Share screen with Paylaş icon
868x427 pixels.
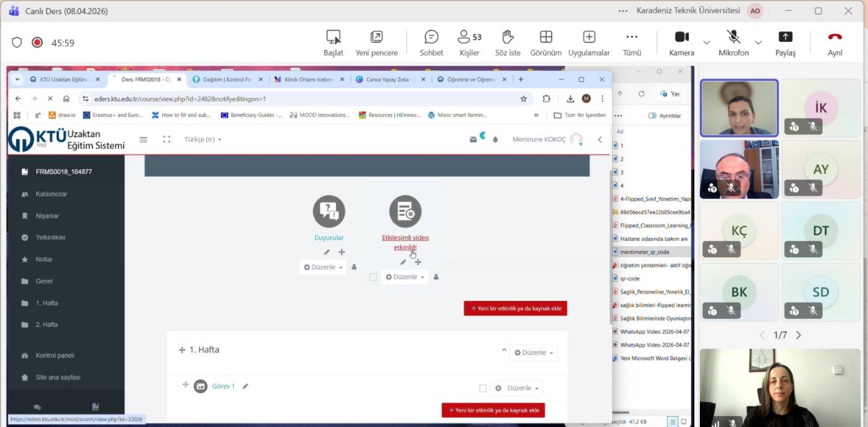(785, 43)
